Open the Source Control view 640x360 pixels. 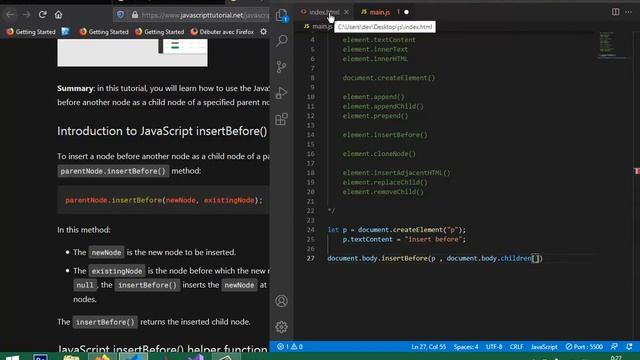pos(281,67)
